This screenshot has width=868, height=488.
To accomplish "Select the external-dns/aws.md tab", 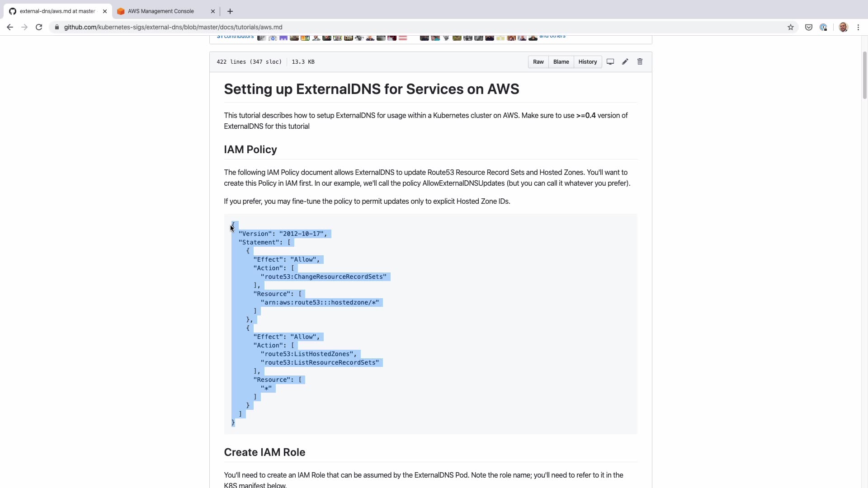I will coord(57,11).
